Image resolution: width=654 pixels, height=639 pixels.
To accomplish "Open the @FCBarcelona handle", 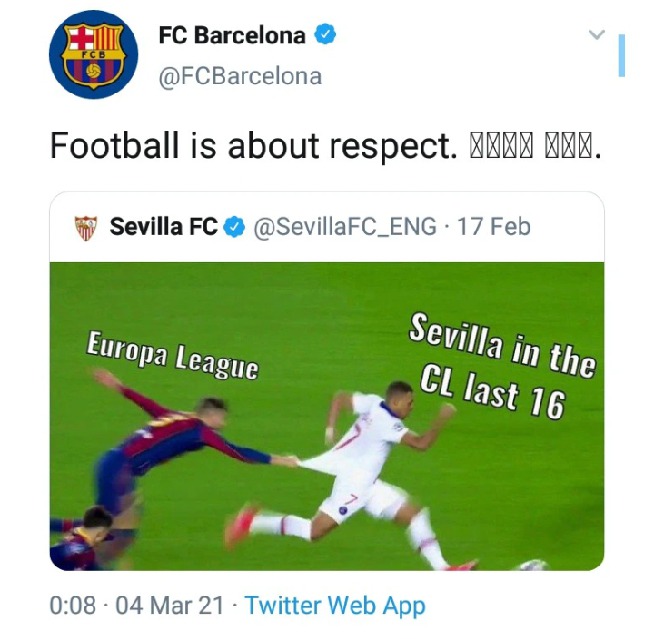I will click(240, 77).
